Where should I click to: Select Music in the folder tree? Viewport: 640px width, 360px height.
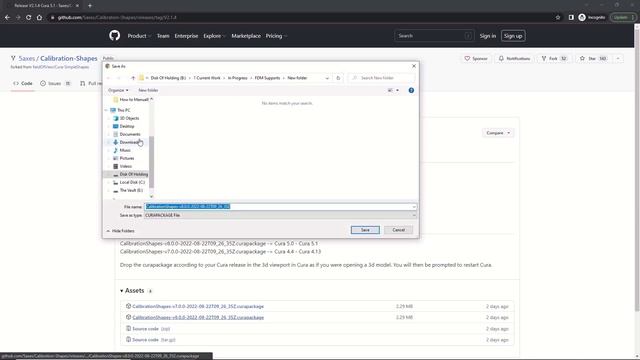tap(125, 150)
